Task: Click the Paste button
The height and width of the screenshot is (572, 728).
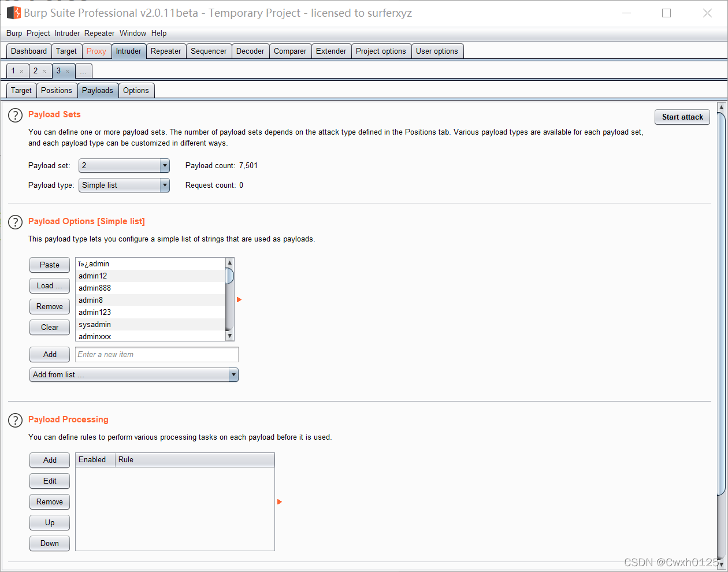Action: (x=50, y=265)
